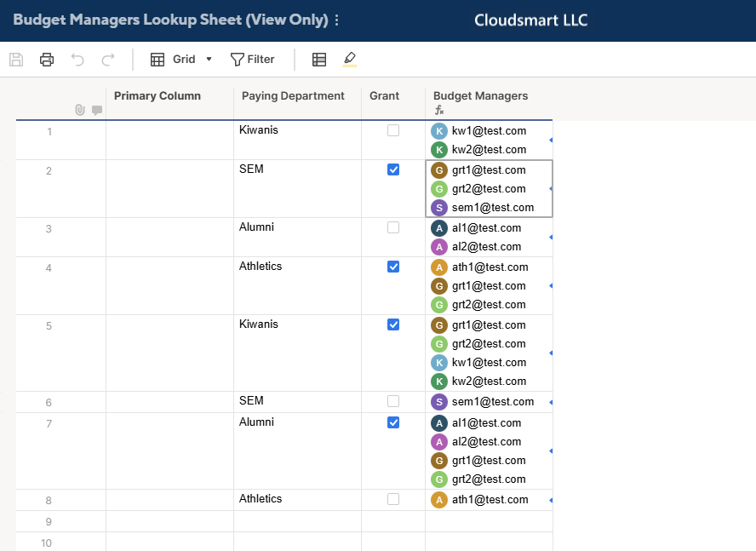
Task: Click the Grid view table icon
Action: pos(157,60)
